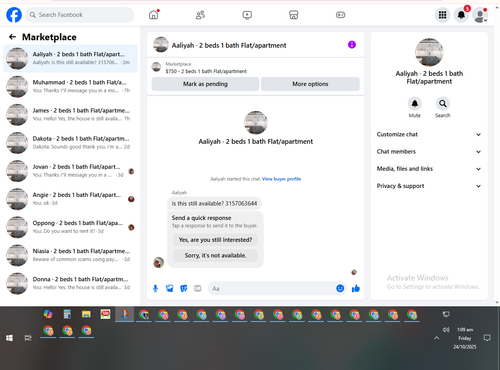Open the emoji picker

click(x=340, y=288)
